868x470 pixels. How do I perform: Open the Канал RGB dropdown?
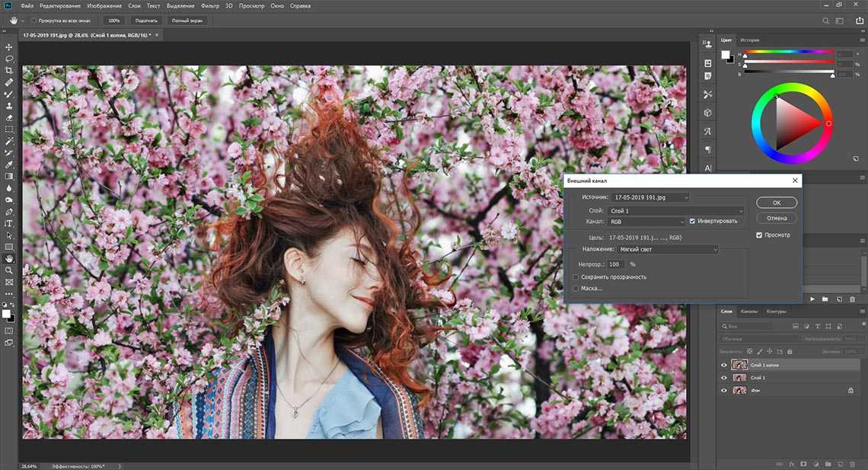pos(647,222)
